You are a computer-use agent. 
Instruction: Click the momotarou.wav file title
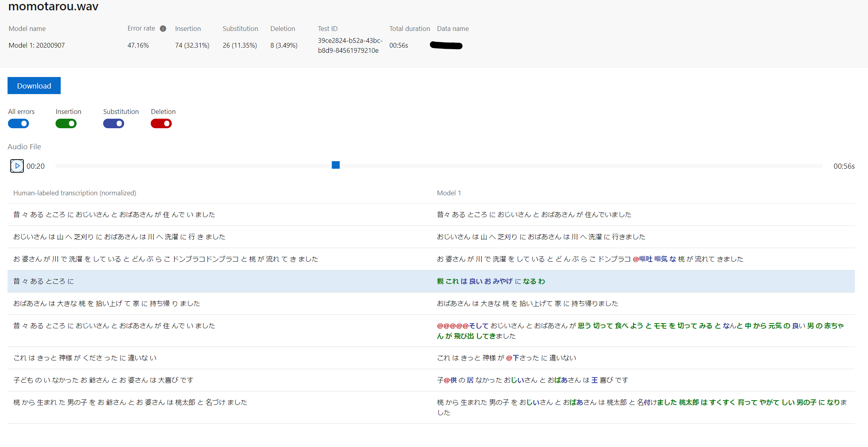[x=53, y=7]
